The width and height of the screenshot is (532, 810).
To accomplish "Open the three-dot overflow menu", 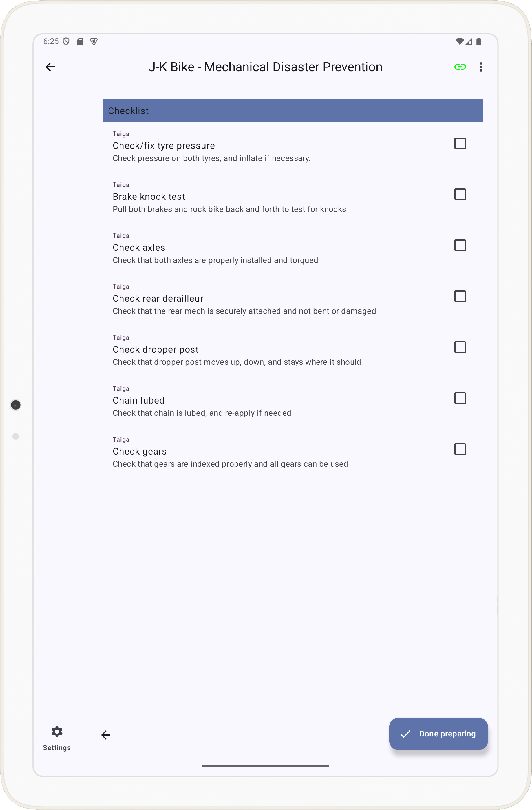I will click(481, 67).
